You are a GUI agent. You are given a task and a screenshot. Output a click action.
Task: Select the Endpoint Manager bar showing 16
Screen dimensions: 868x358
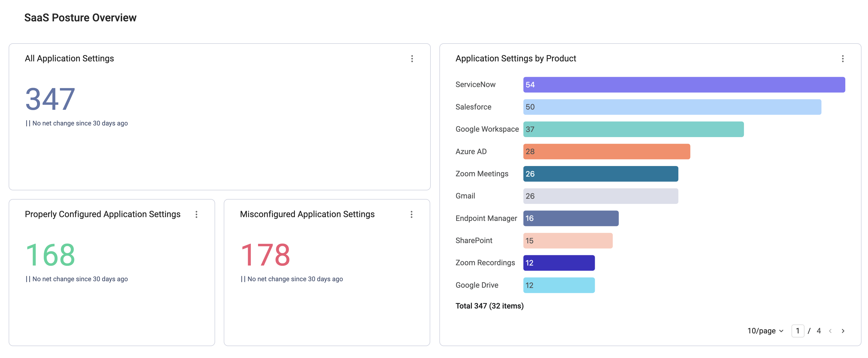coord(571,218)
